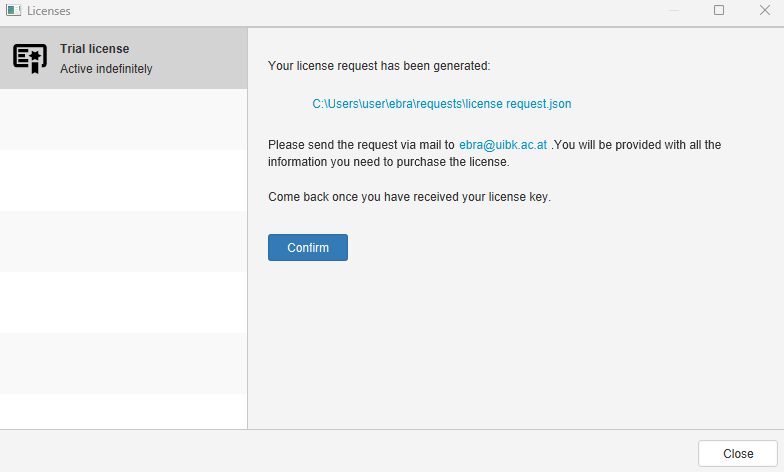Maximize the Licenses window
The image size is (784, 472).
(x=719, y=10)
